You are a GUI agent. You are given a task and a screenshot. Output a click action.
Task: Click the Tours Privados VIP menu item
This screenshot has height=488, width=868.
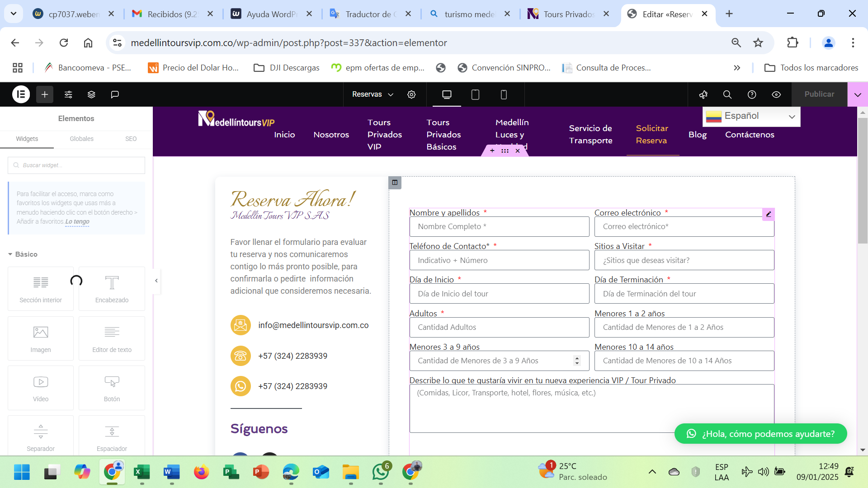click(385, 135)
